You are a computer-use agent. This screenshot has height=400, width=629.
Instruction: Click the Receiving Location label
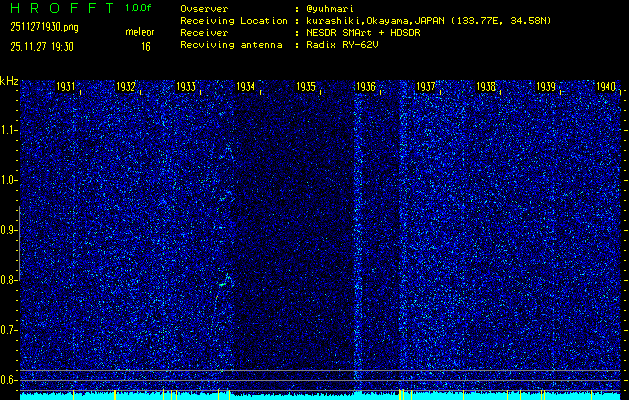[234, 21]
